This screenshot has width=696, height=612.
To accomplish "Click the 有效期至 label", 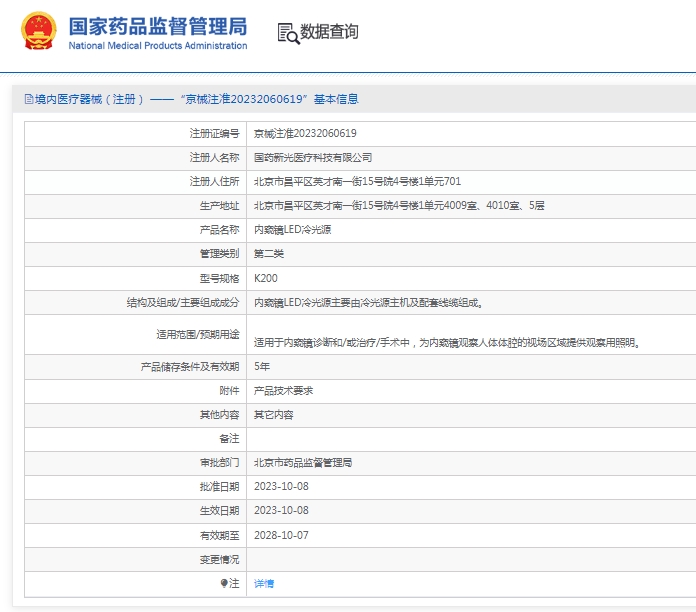I will (219, 535).
